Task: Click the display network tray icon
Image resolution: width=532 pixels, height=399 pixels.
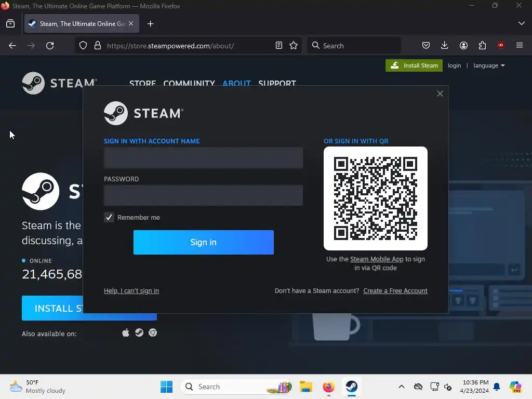Action: pos(434,387)
